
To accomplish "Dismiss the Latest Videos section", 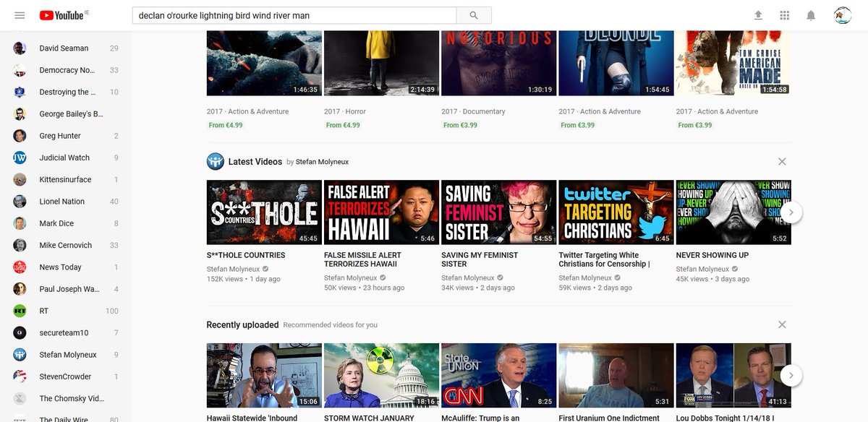I will 782,162.
